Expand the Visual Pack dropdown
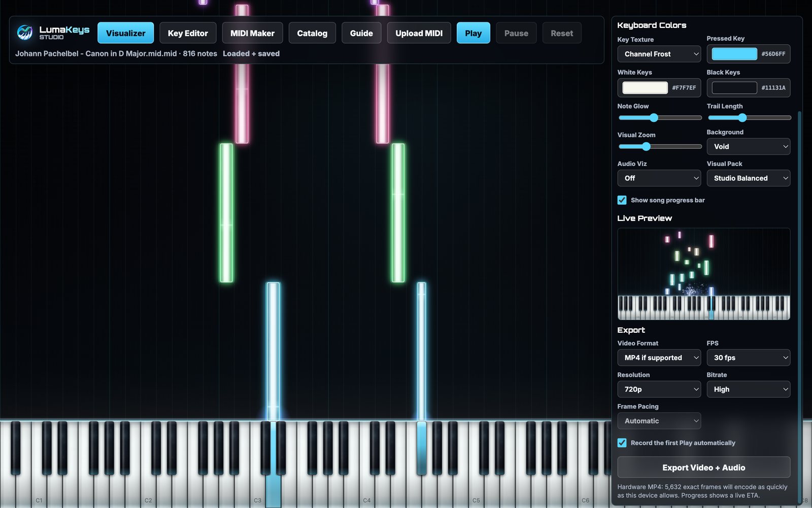Image resolution: width=812 pixels, height=508 pixels. pyautogui.click(x=749, y=178)
